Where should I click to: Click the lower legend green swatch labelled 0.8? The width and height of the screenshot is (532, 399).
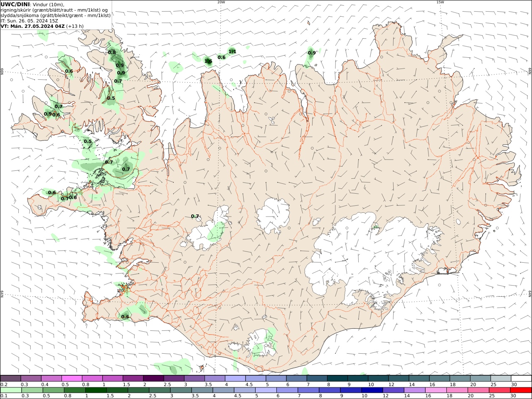(x=75, y=390)
